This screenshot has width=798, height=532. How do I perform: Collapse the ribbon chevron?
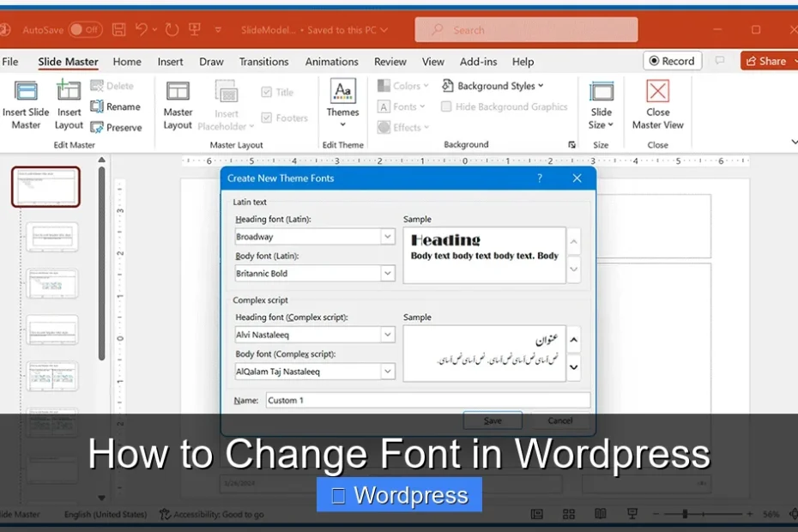[794, 142]
